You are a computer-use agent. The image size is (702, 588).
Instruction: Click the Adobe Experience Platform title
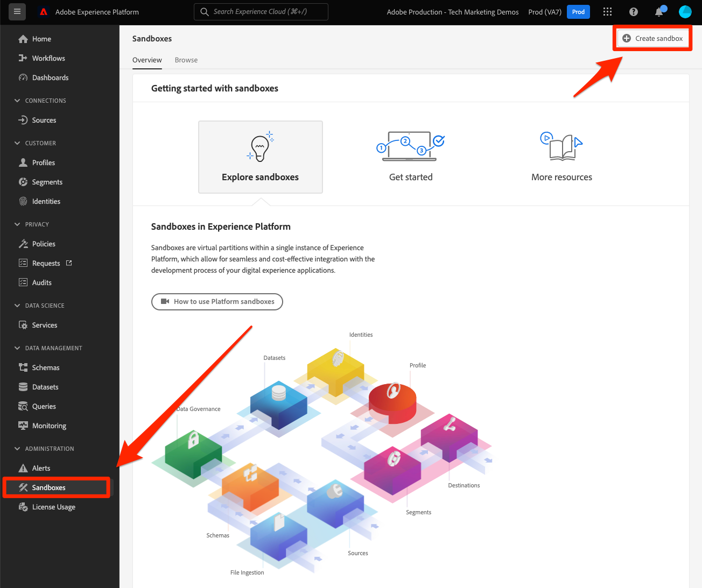[x=97, y=12]
